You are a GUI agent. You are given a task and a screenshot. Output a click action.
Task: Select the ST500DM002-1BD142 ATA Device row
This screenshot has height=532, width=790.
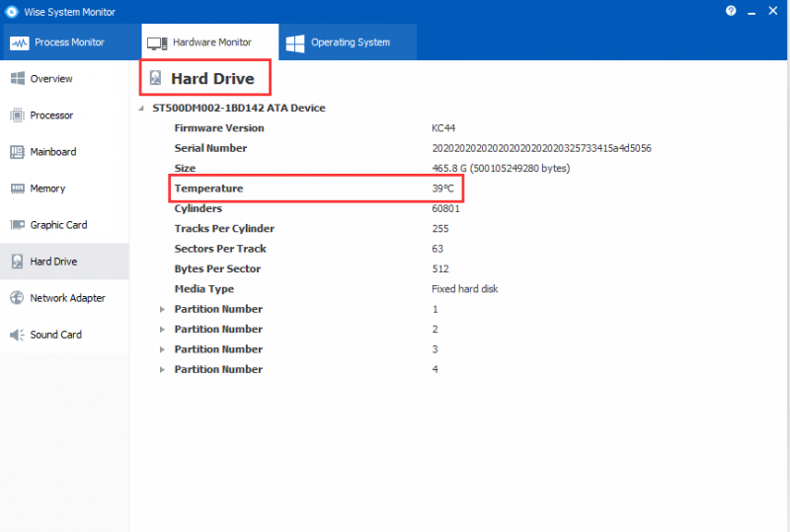[239, 108]
